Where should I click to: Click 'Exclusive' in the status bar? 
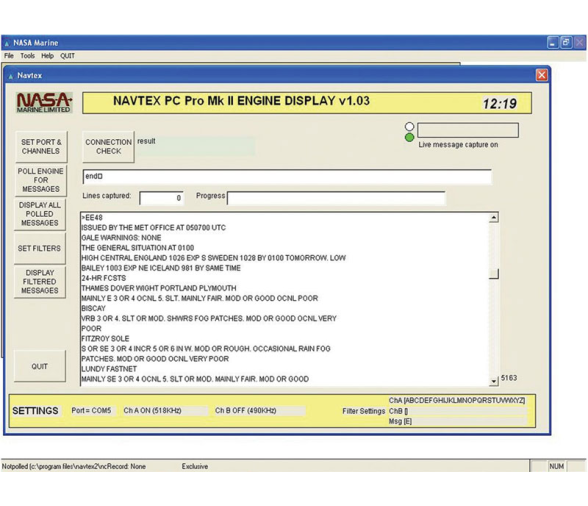coord(195,467)
